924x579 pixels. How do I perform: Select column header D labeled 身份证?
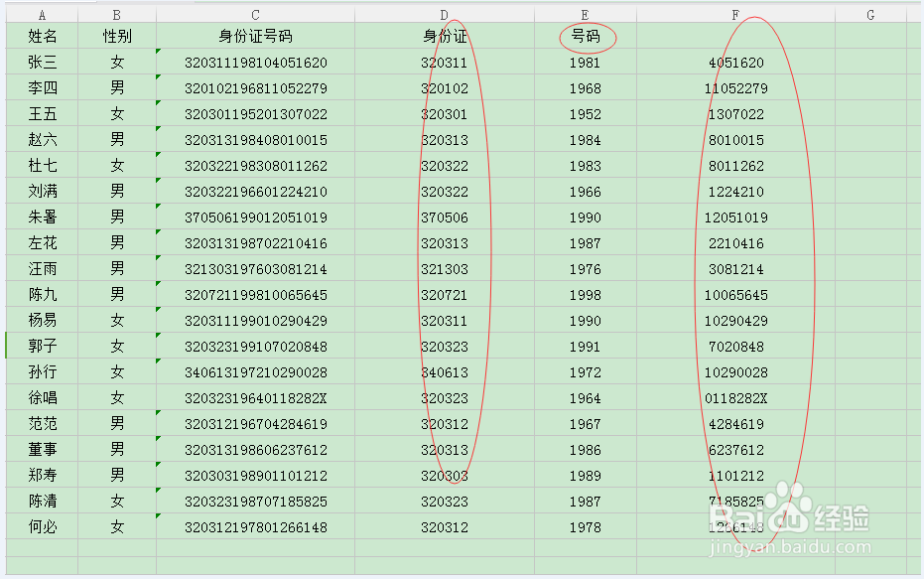coord(442,14)
